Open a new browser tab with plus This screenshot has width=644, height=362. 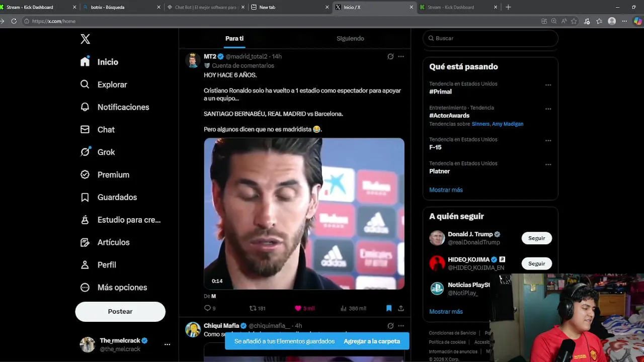tap(508, 7)
